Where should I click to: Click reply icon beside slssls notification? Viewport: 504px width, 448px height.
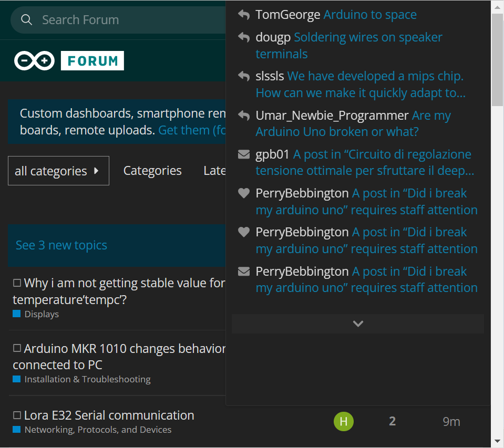point(243,77)
